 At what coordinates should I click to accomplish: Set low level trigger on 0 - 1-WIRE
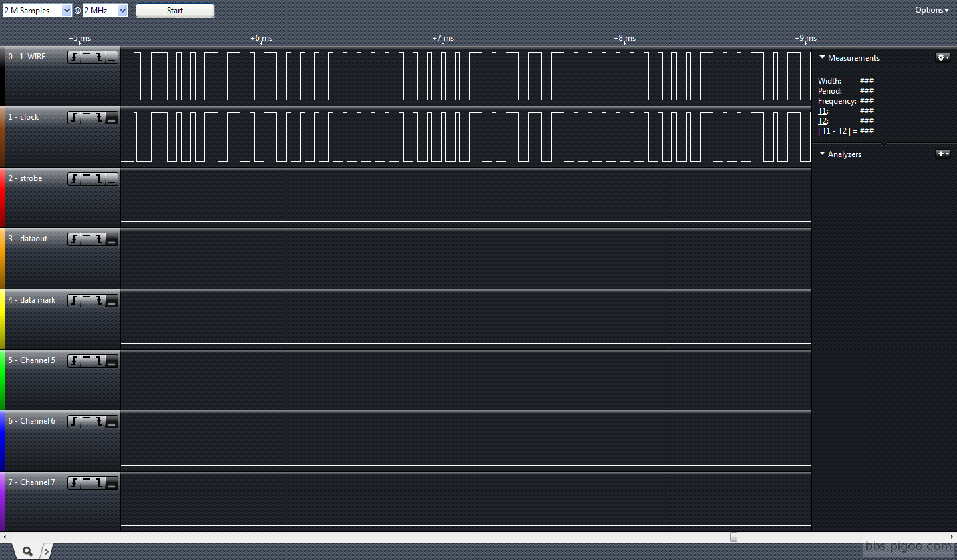(x=112, y=57)
